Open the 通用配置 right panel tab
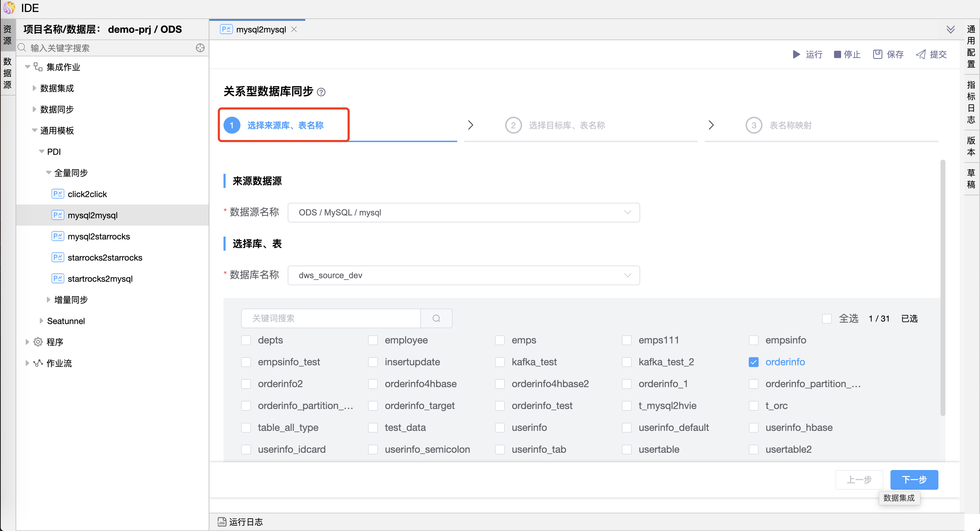Screen dimensions: 980x531 tap(971, 47)
